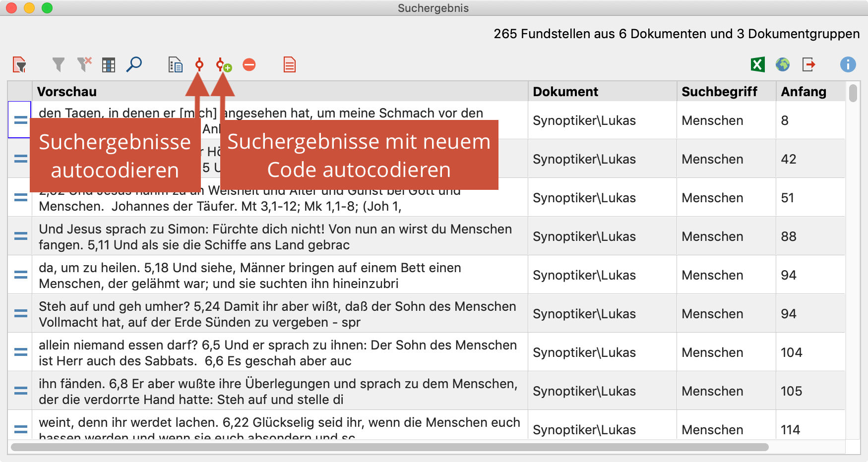Click the gray funnel filter icon

click(59, 65)
